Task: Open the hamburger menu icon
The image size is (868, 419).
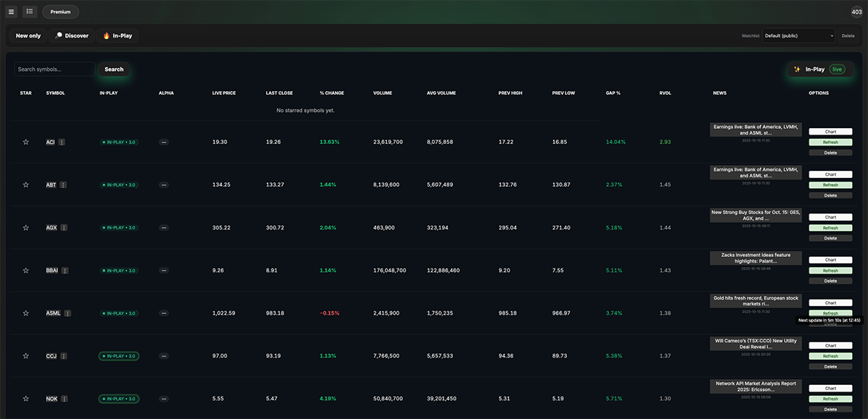Action: click(11, 12)
